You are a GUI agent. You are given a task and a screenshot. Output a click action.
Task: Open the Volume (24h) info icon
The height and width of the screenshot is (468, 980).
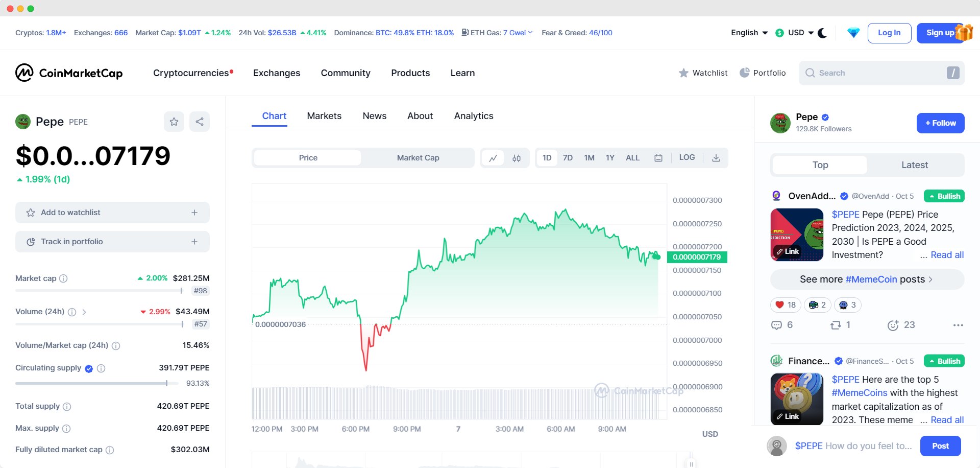tap(72, 312)
